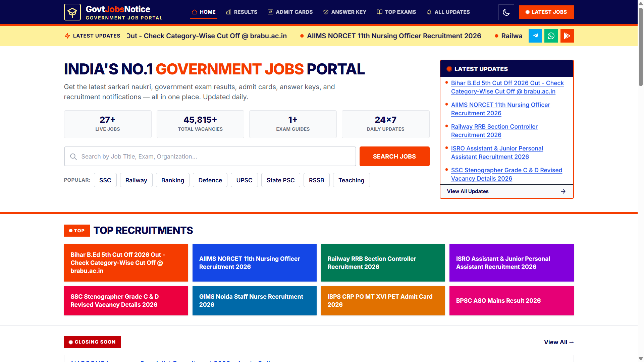
Task: Open ISRO Assistant sidebar link
Action: (x=497, y=153)
